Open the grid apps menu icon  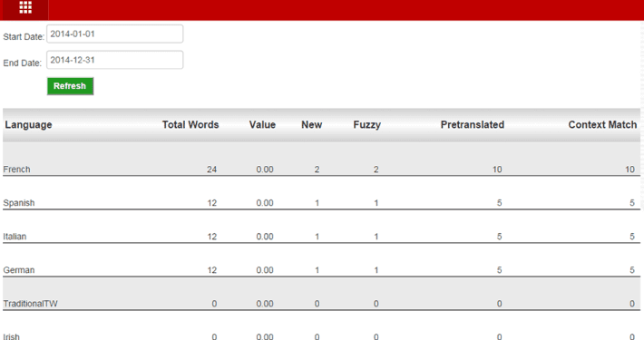[25, 7]
